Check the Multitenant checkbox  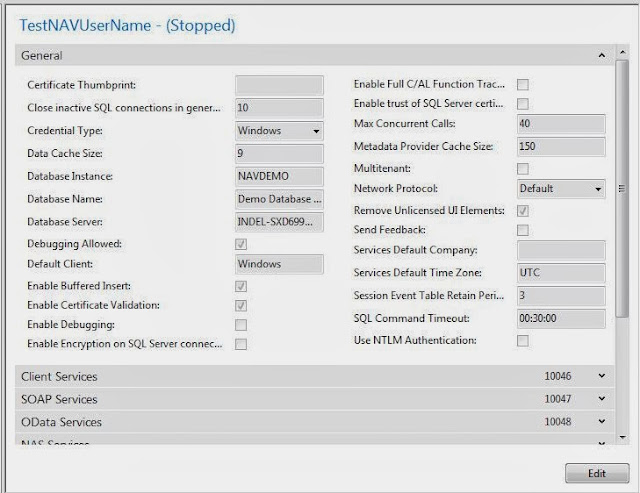coord(523,169)
